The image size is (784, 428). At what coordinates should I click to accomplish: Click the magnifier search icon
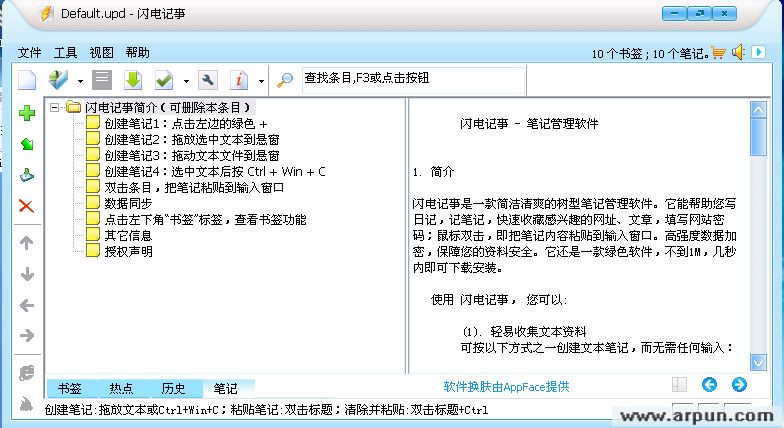click(x=285, y=80)
